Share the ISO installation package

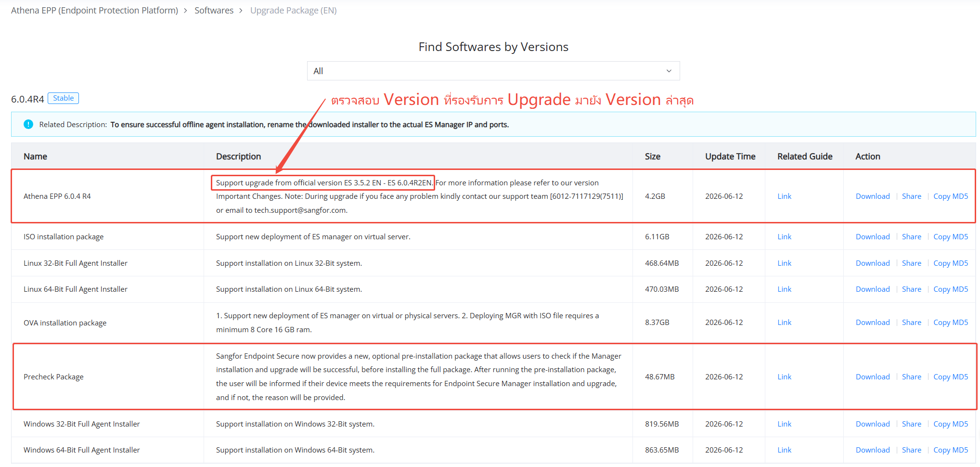(912, 236)
